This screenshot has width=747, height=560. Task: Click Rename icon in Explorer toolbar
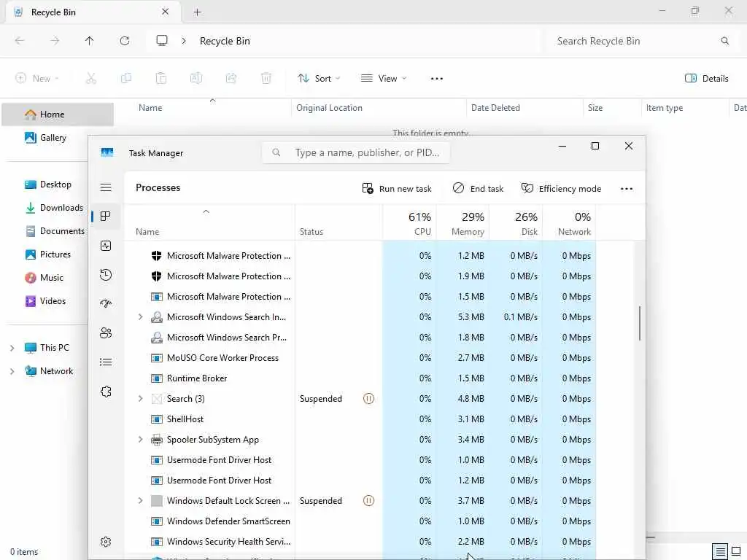pos(196,79)
